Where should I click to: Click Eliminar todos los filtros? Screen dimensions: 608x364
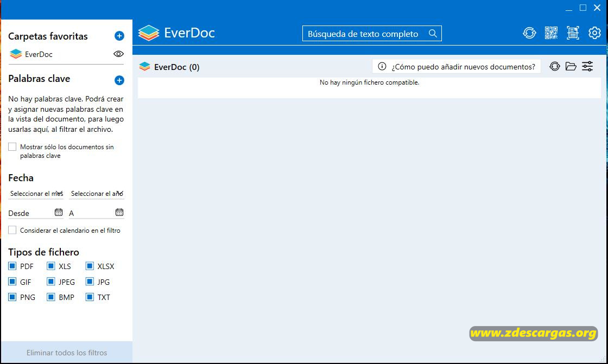[x=67, y=353]
